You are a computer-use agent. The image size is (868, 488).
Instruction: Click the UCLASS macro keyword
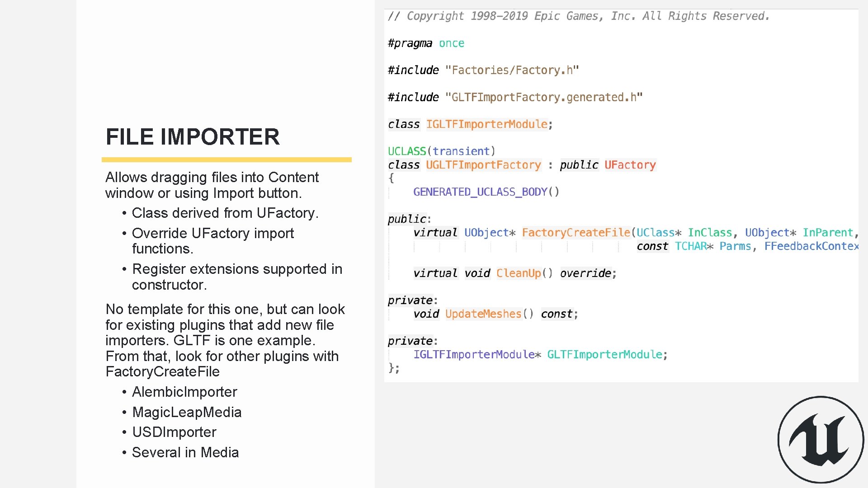[407, 151]
